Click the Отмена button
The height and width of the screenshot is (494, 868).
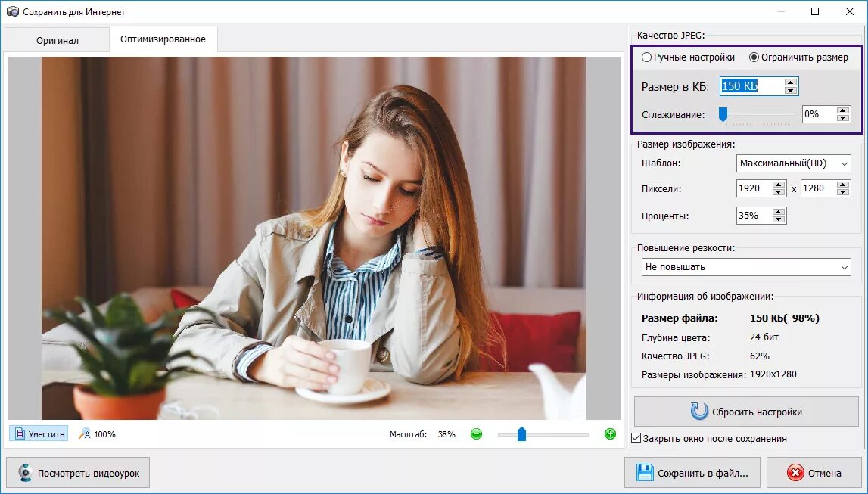(814, 473)
